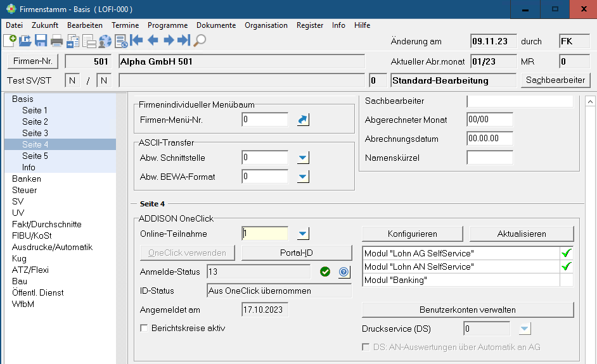Screen dimensions: 597x364
Task: Go to next record arrow
Action: 169,40
